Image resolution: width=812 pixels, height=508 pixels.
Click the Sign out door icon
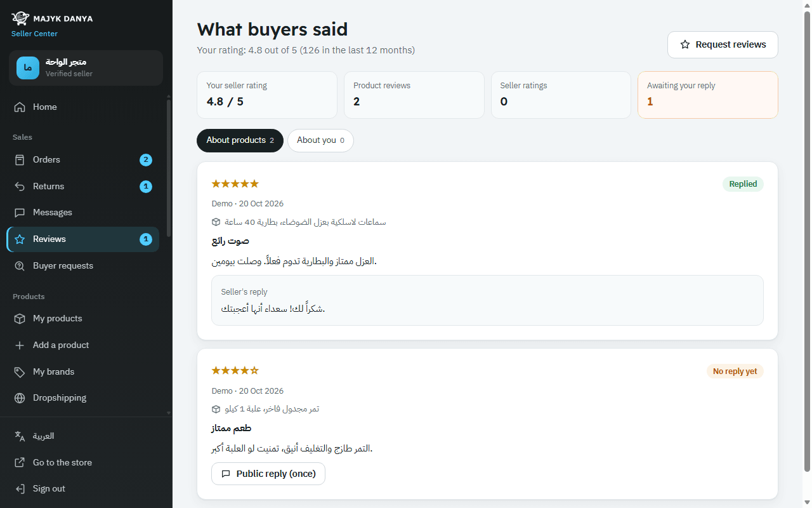[x=20, y=489]
